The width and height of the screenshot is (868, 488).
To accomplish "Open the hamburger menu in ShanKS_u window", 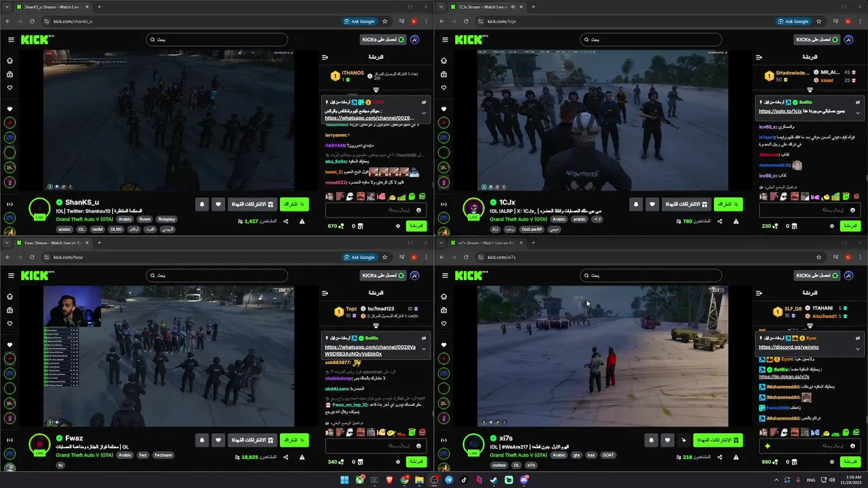I will 11,40.
